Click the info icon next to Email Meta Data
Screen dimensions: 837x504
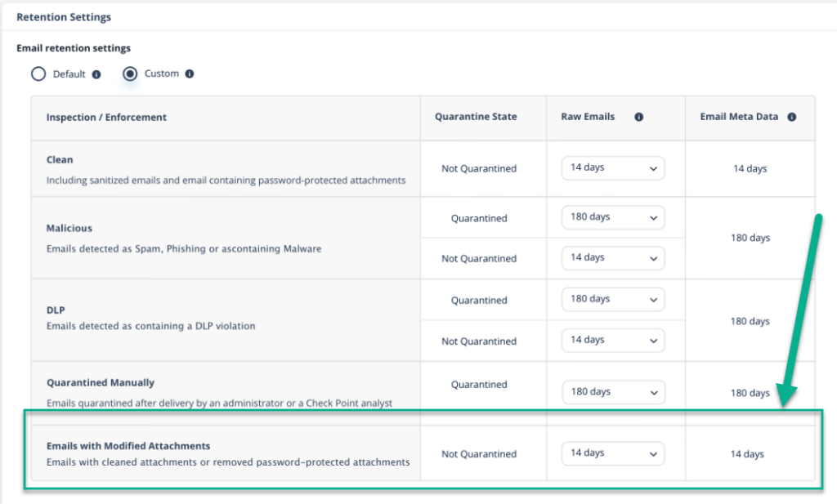coord(791,117)
